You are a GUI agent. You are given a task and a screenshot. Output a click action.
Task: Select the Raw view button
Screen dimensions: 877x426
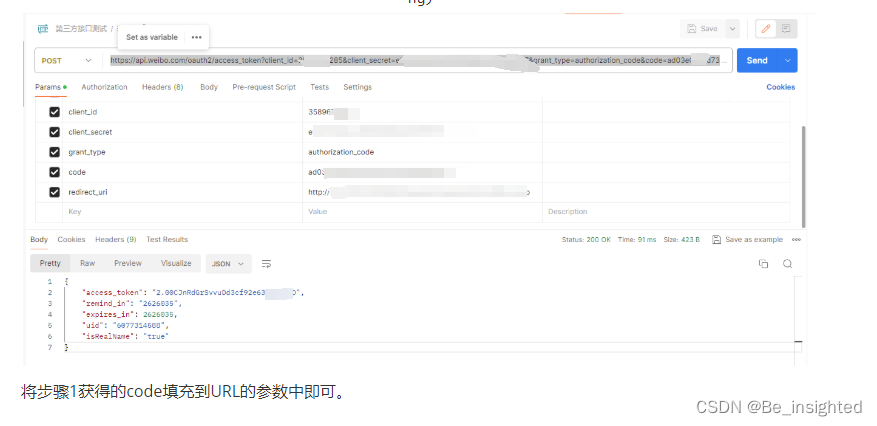(x=87, y=263)
